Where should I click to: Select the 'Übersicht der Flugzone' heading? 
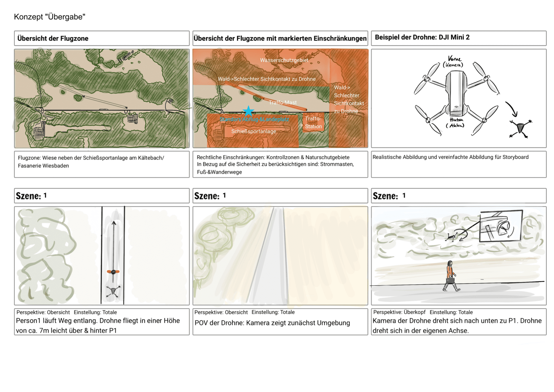(x=53, y=38)
